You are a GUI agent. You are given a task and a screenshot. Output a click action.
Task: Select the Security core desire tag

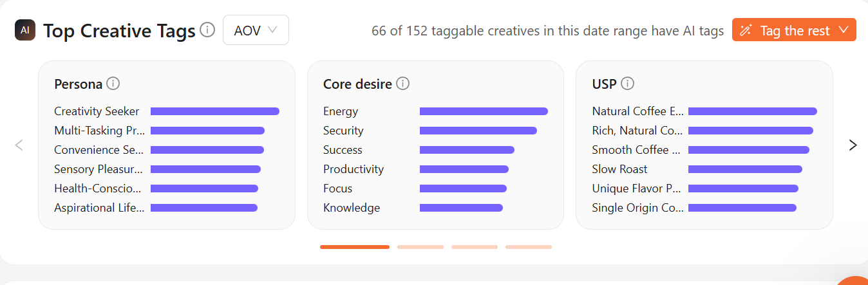343,131
